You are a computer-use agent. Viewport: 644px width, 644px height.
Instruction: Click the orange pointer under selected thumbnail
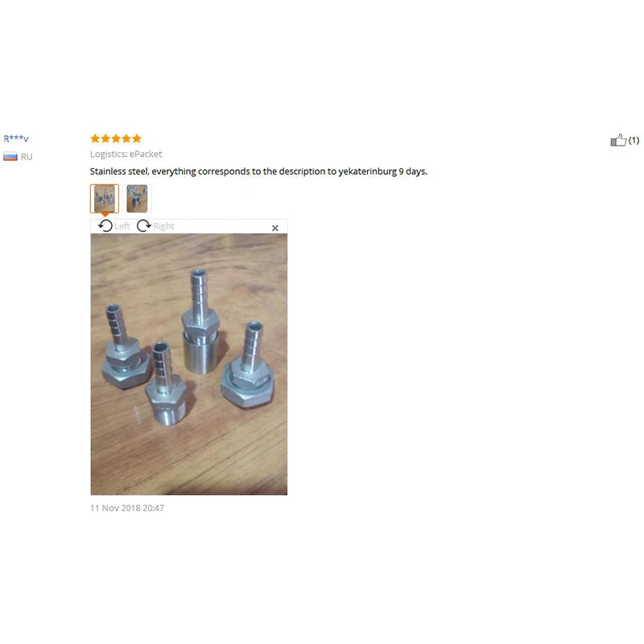point(105,215)
